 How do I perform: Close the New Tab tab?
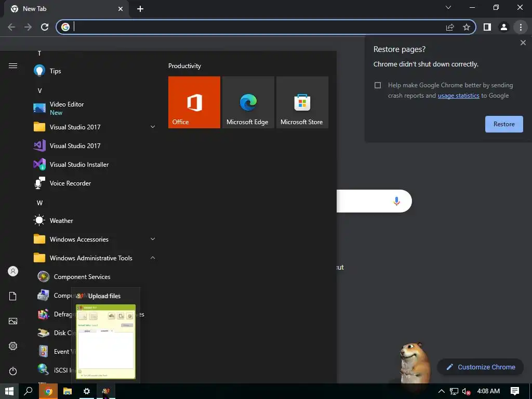(x=121, y=9)
